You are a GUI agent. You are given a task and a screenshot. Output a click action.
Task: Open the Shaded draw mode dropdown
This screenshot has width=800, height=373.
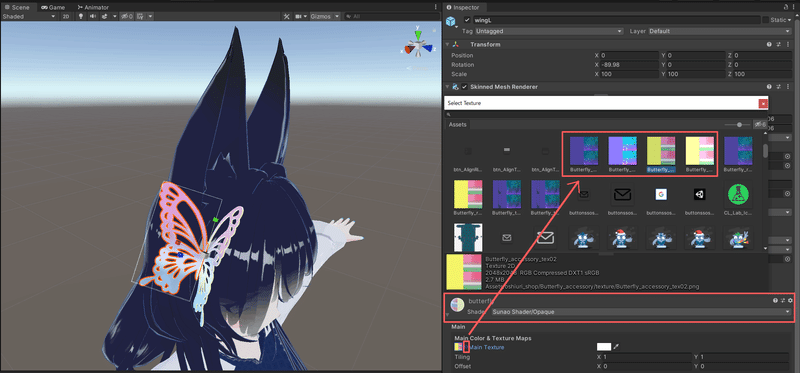click(x=29, y=16)
